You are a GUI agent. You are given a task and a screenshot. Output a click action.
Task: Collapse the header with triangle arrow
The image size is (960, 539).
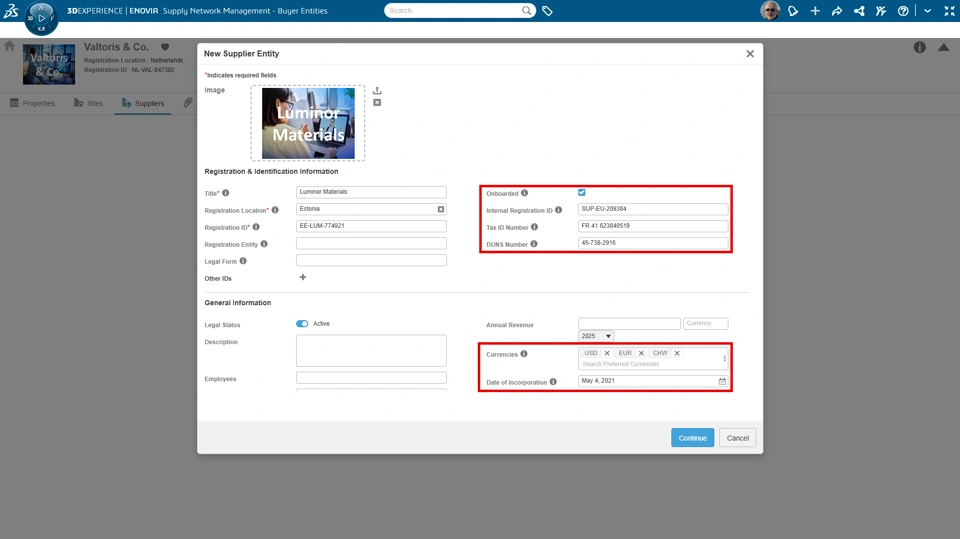(x=943, y=47)
